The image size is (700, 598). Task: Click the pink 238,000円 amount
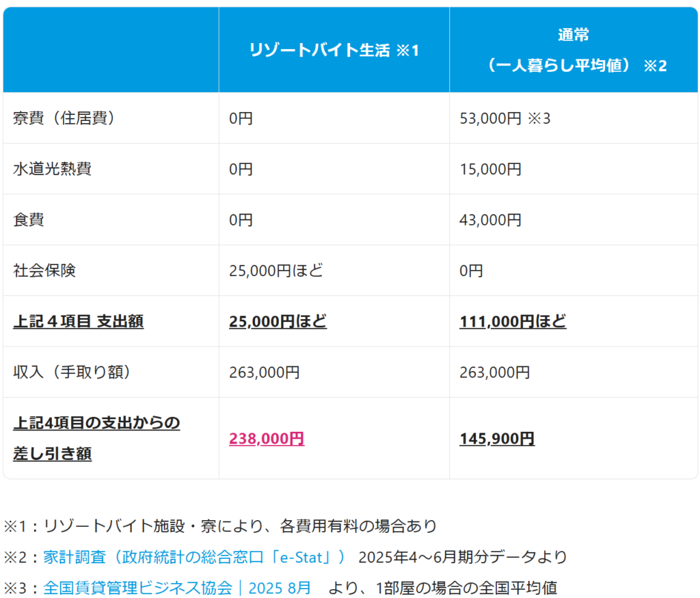pos(267,439)
